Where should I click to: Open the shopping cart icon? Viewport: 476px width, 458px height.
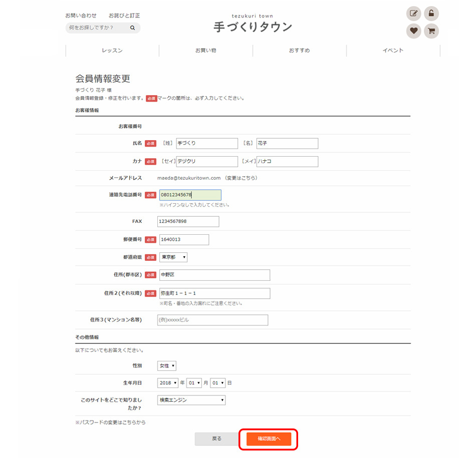(431, 31)
